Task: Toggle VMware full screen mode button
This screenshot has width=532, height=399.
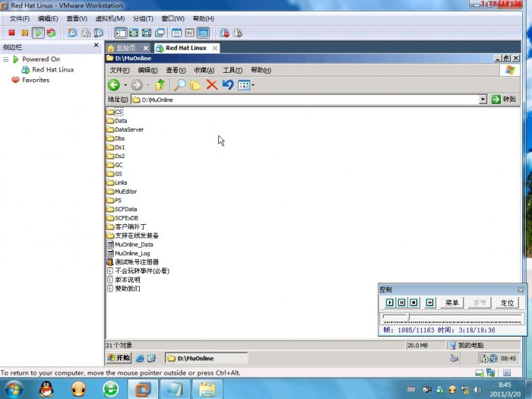Action: point(134,33)
